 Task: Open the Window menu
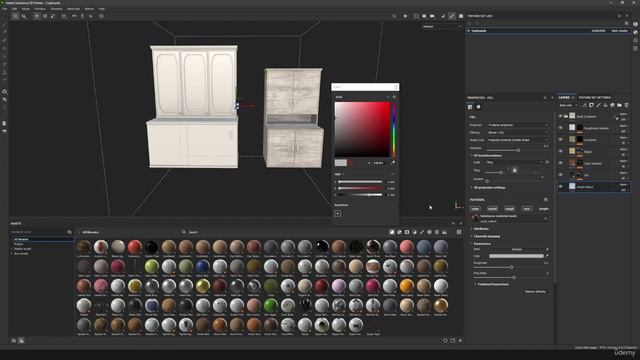tap(40, 9)
